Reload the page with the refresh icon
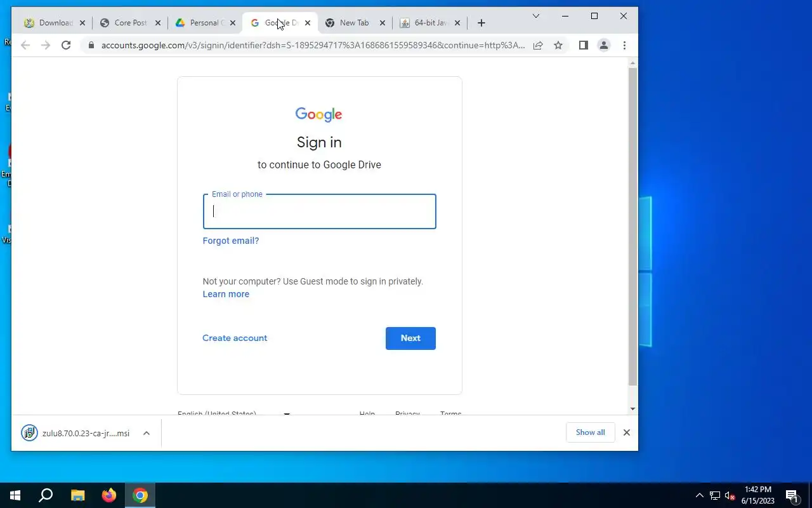 click(x=66, y=45)
